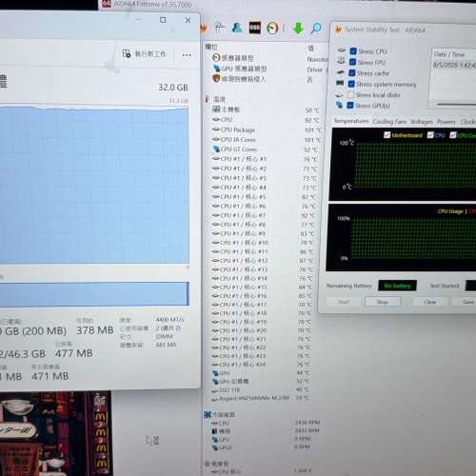Screen dimensions: 476x476
Task: Open the Powers tab
Action: point(446,122)
